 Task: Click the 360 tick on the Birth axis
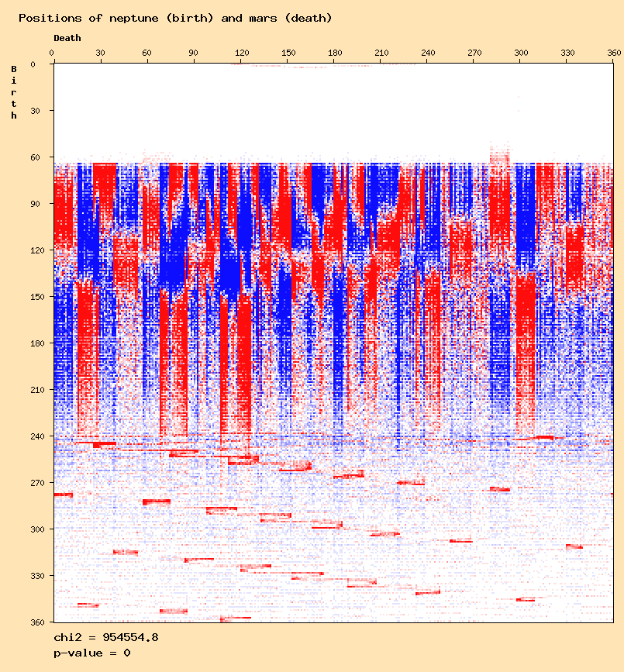coord(35,622)
